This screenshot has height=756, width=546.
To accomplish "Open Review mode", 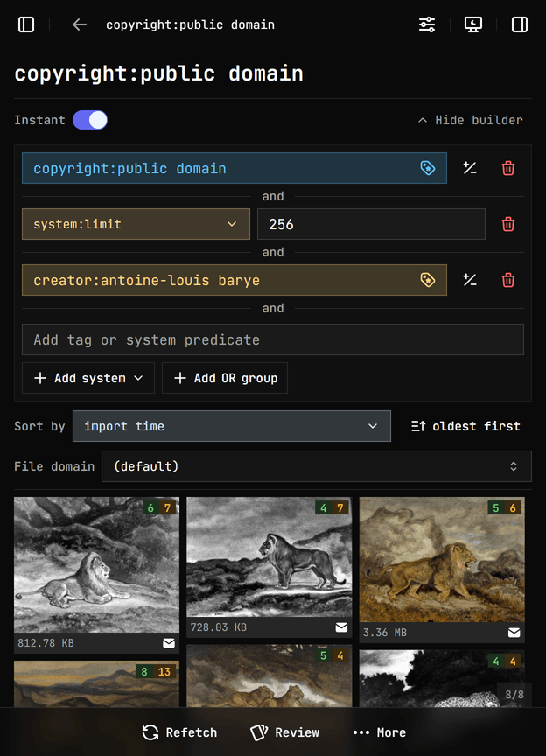I will coord(284,732).
